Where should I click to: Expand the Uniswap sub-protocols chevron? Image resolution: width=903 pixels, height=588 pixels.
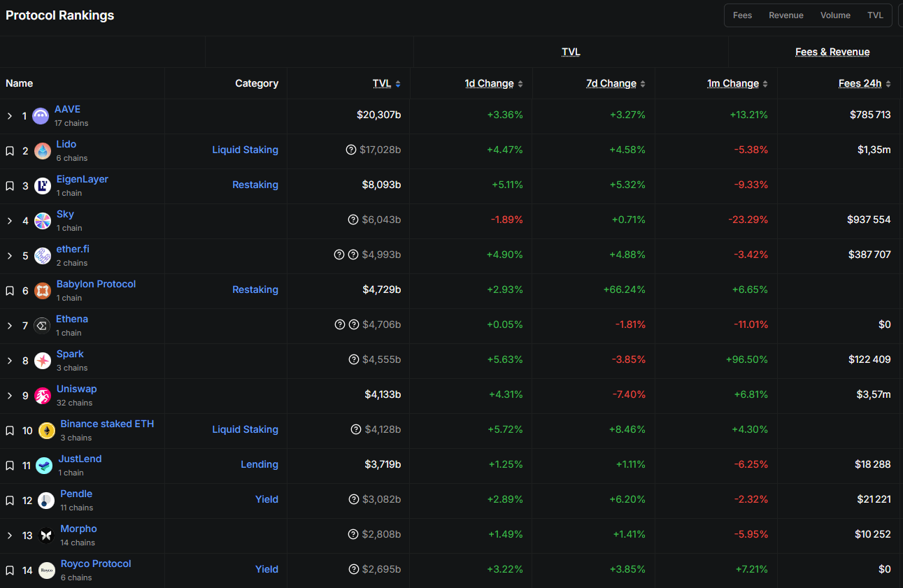click(x=10, y=396)
